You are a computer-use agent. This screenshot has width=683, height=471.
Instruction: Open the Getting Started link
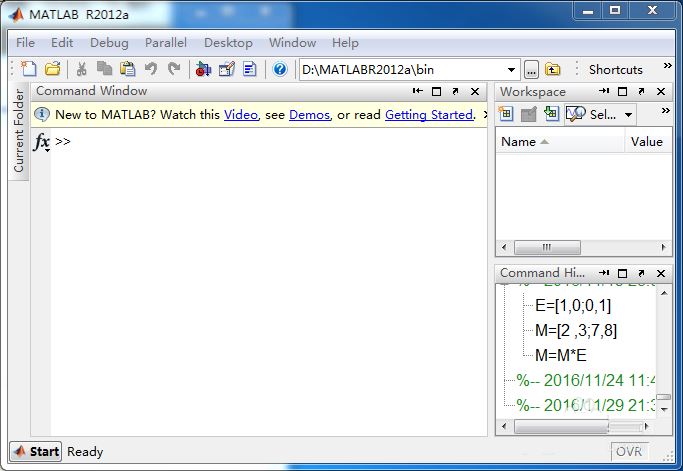tap(429, 115)
